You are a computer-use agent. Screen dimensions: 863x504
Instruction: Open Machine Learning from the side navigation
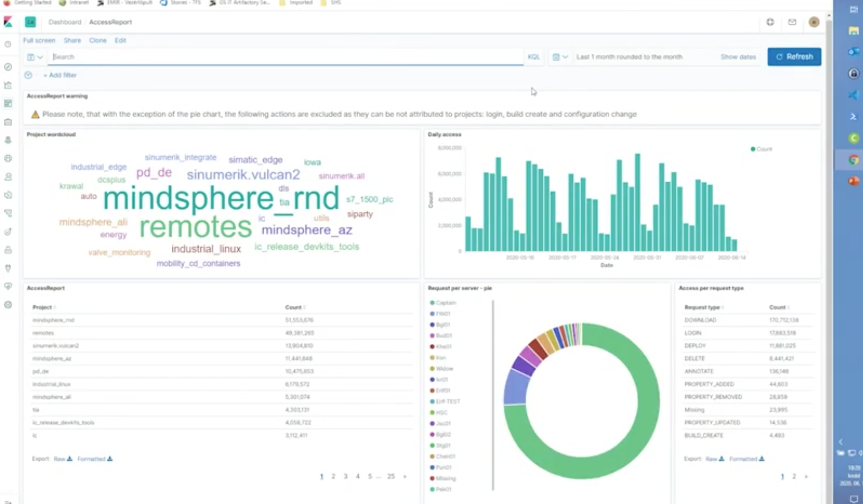click(x=8, y=158)
